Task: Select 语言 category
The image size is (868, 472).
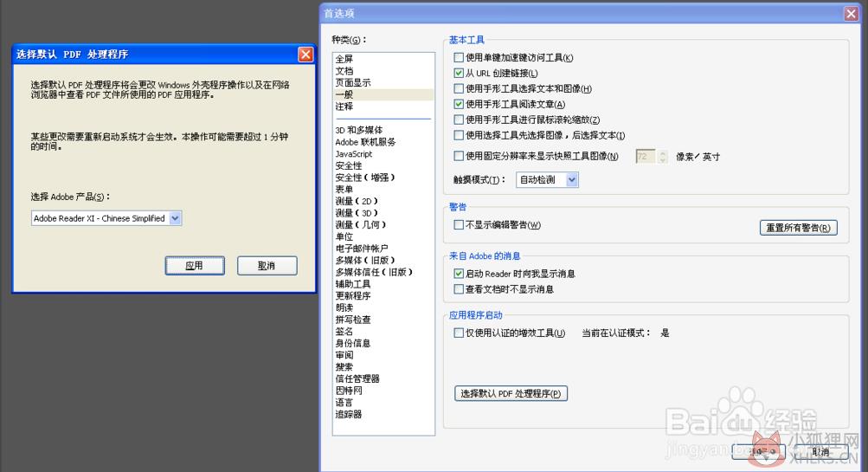Action: click(344, 402)
